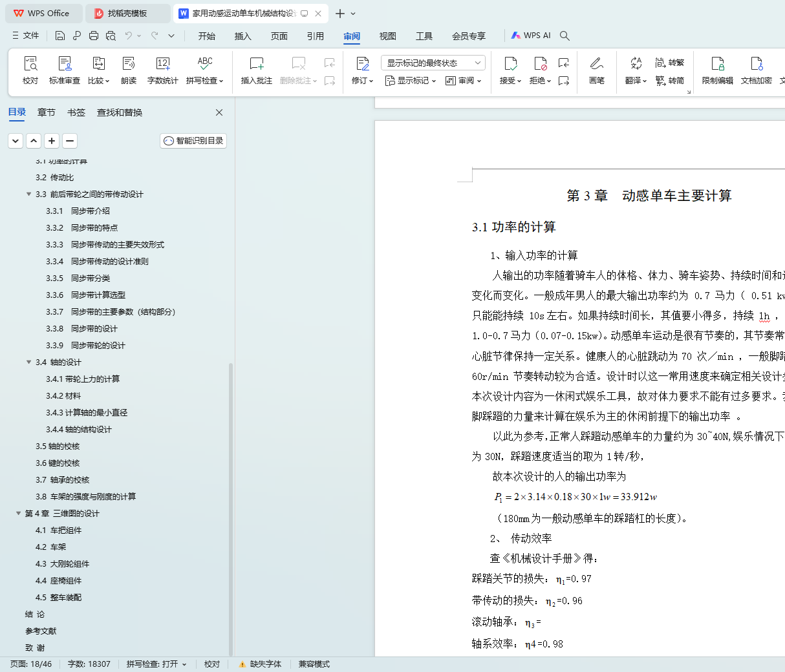
Task: Insert a comment with 插入批注
Action: (x=257, y=70)
